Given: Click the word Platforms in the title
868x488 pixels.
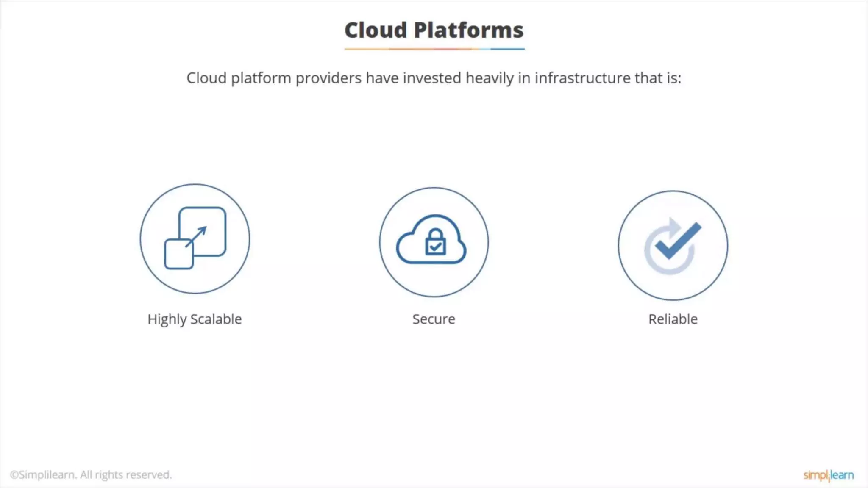Looking at the screenshot, I should coord(468,30).
